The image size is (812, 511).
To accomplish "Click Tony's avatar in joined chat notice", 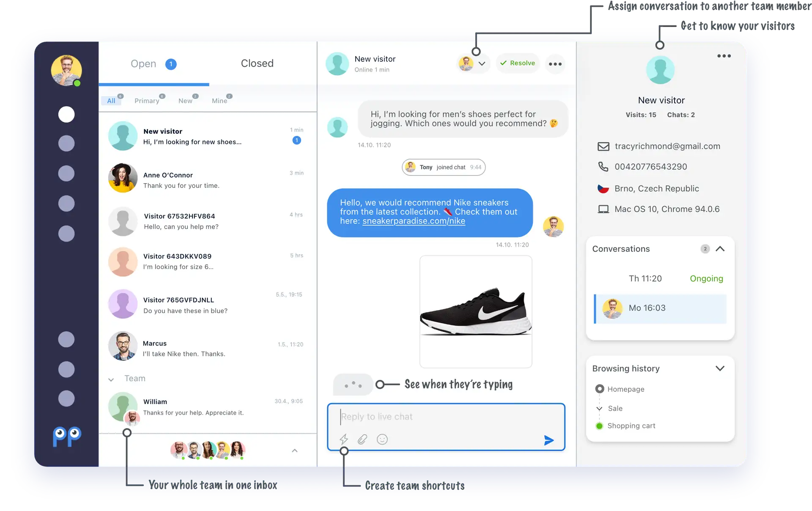I will click(410, 167).
